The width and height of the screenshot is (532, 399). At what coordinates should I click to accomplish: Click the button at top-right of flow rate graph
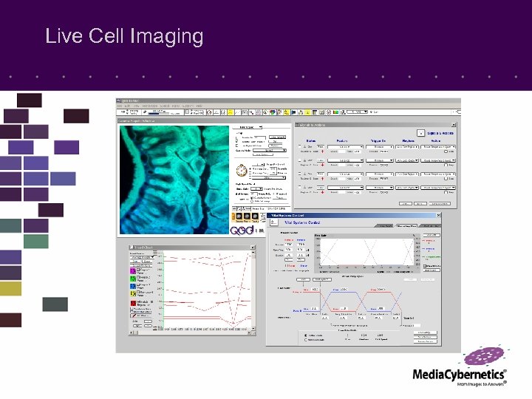pos(432,235)
